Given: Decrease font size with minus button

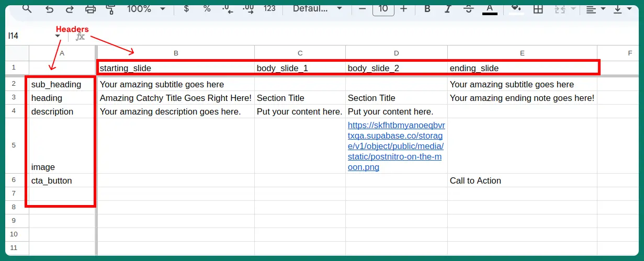Looking at the screenshot, I should click(x=363, y=8).
